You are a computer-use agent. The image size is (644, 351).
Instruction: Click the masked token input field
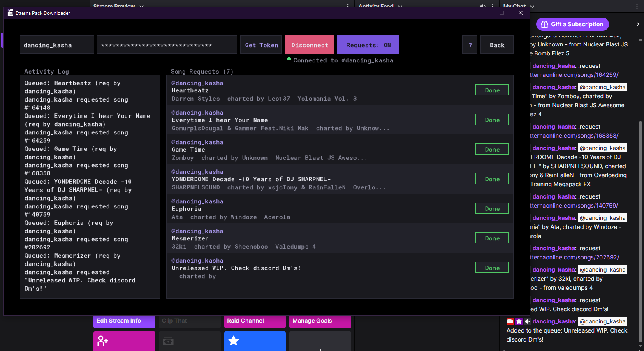(167, 45)
